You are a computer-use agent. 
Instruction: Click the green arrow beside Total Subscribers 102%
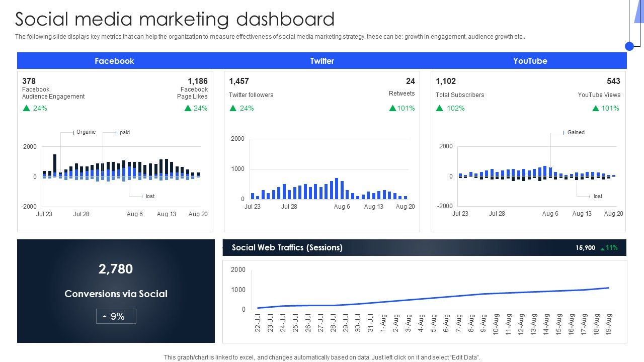[439, 108]
